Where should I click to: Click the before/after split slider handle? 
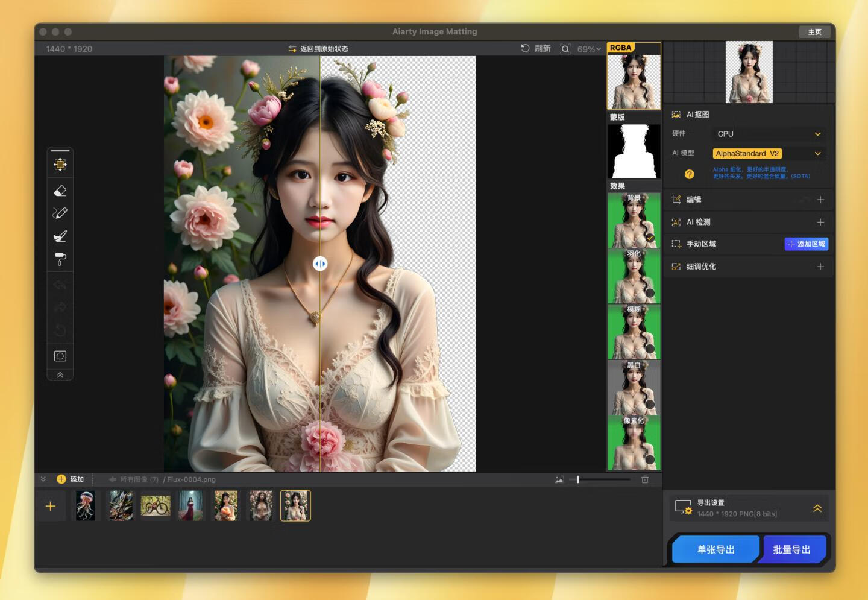tap(320, 264)
